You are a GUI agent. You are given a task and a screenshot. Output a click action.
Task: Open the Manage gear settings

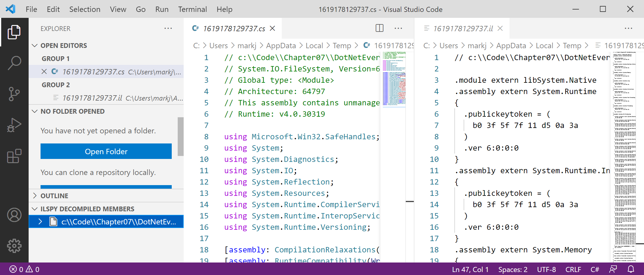(14, 246)
